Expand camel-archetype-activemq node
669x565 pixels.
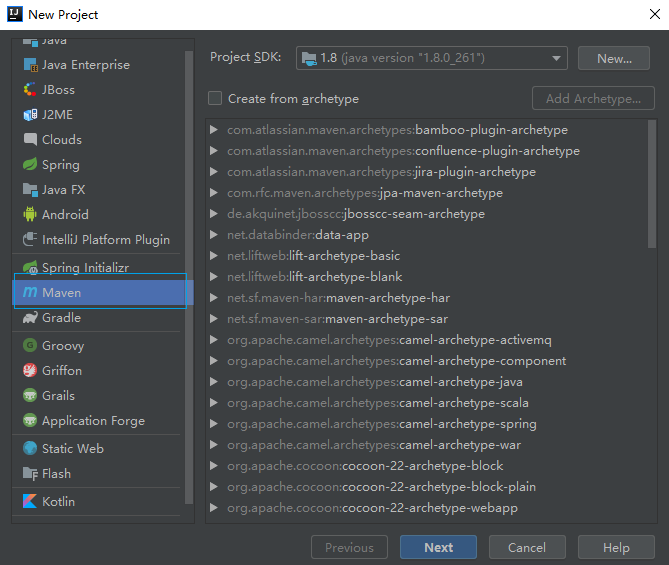[x=214, y=340]
